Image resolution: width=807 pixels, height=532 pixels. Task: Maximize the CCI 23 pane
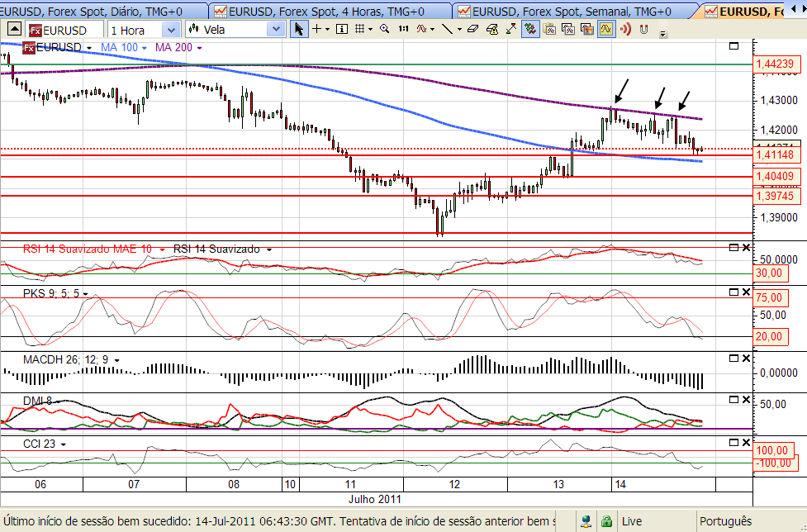tap(734, 443)
